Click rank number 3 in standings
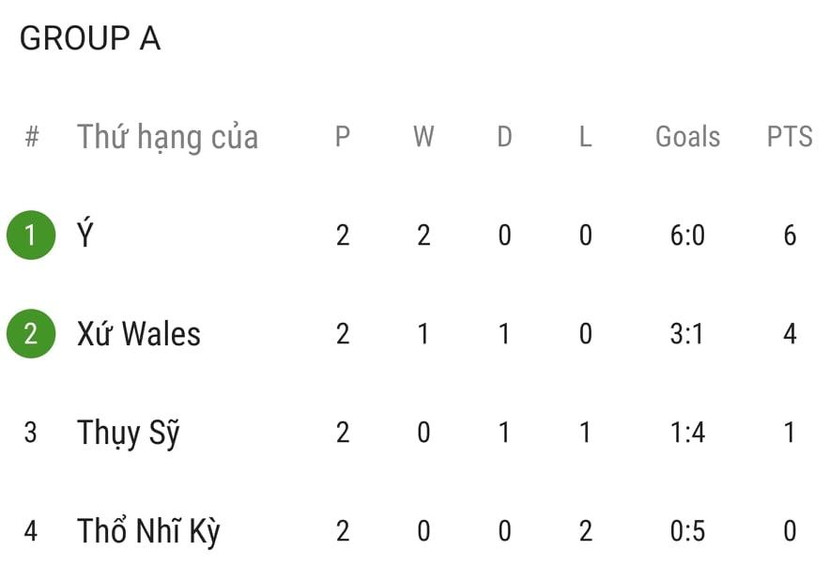Image resolution: width=830 pixels, height=562 pixels. 31,433
